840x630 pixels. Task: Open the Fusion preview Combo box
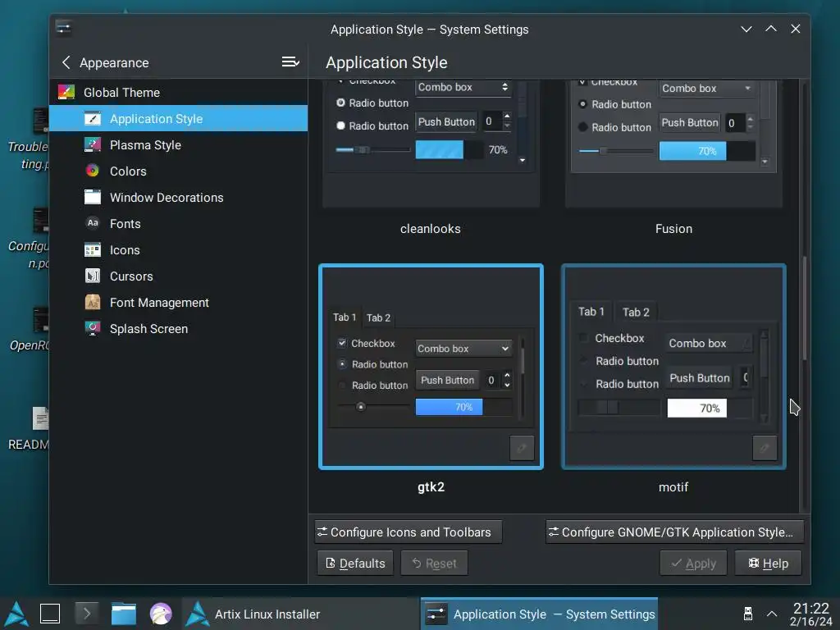(x=707, y=88)
